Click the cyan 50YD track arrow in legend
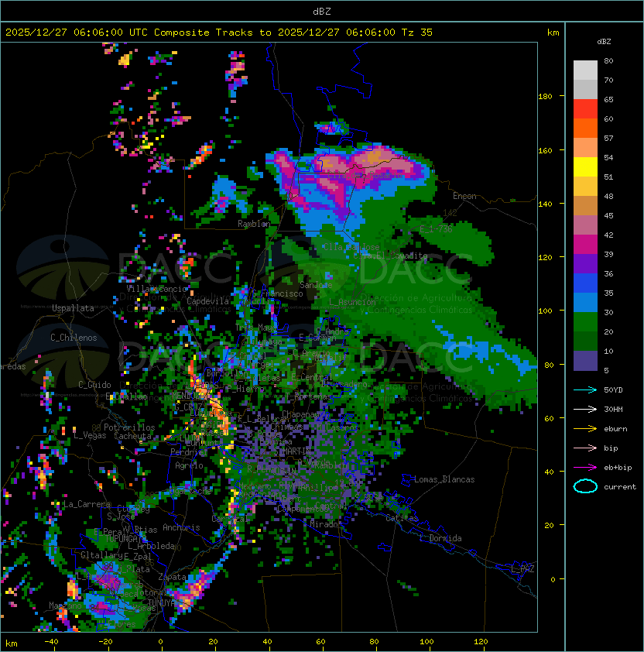This screenshot has width=644, height=652. coord(585,390)
